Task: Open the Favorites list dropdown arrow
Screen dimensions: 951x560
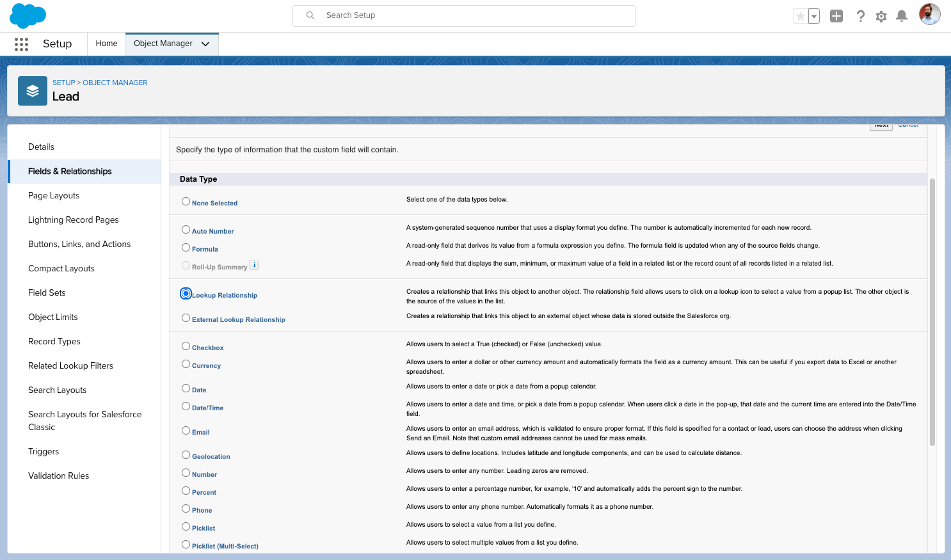Action: (814, 16)
